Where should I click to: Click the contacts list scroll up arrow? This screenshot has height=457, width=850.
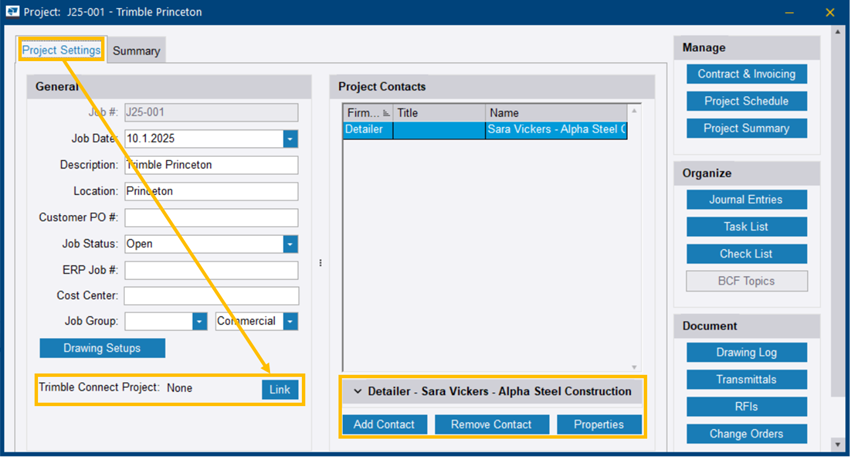(x=634, y=111)
